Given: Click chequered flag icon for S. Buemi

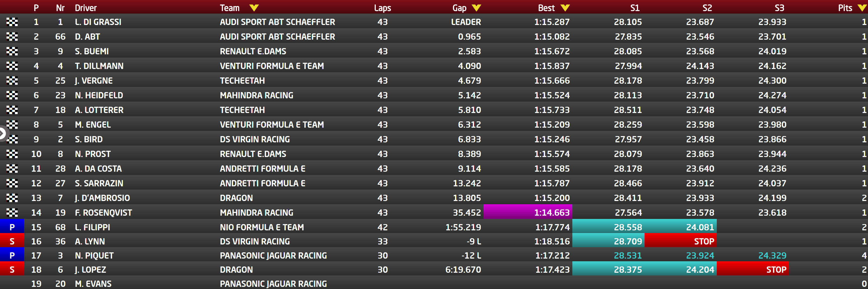Looking at the screenshot, I should (12, 51).
